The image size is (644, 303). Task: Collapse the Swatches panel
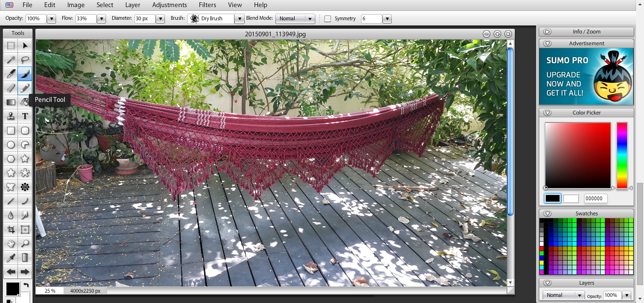[x=547, y=213]
